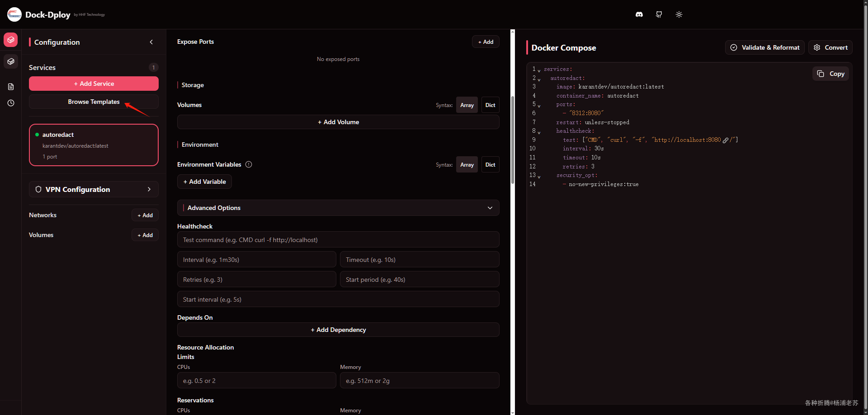Image resolution: width=868 pixels, height=415 pixels.
Task: Focus the healthcheck Timeout field
Action: tap(420, 260)
